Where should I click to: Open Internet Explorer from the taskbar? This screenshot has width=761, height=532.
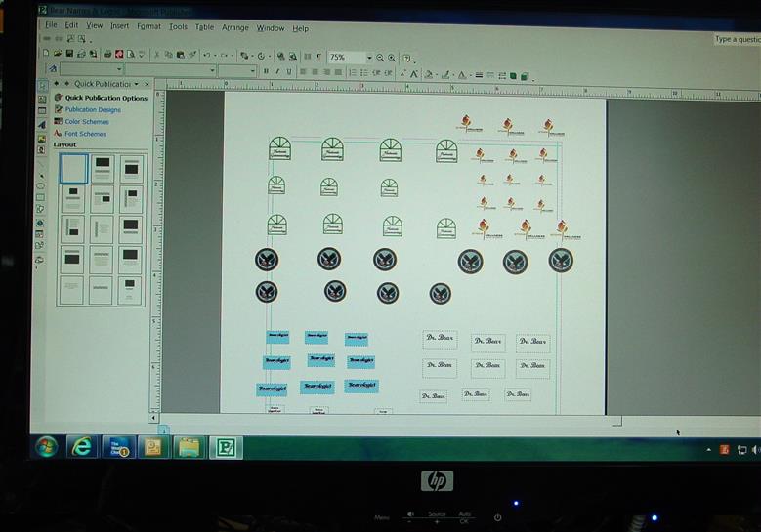82,446
